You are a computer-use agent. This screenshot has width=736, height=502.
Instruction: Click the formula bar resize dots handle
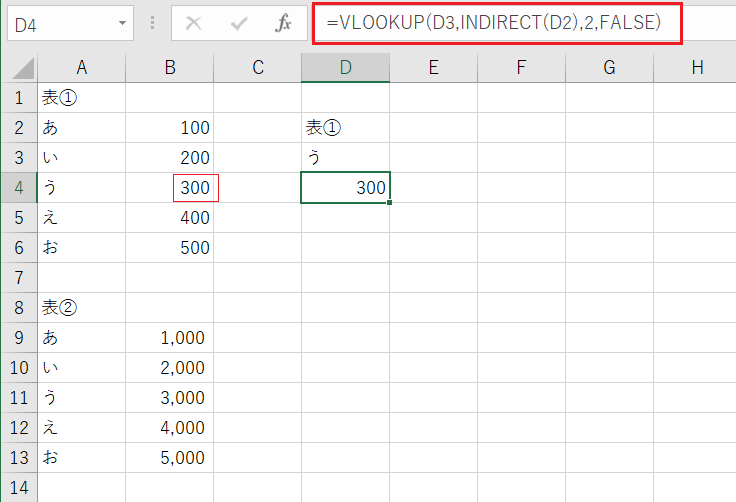[x=152, y=24]
